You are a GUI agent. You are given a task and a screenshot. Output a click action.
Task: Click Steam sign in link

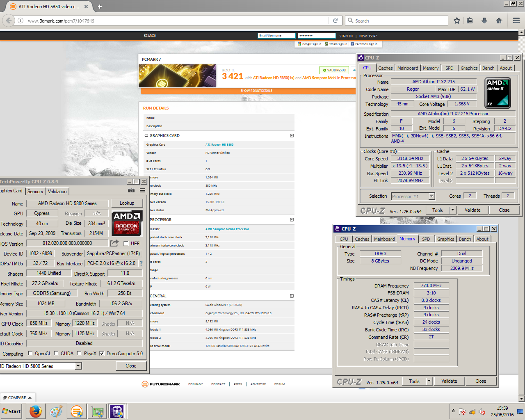tap(336, 44)
